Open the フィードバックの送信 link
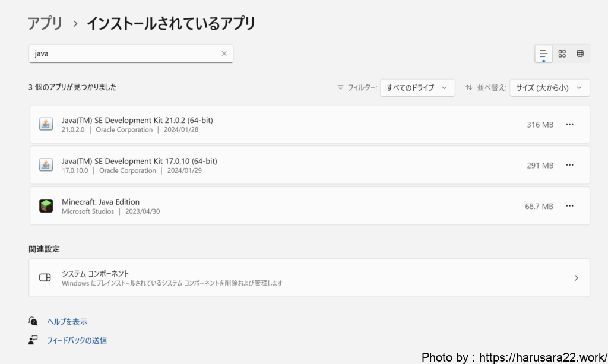This screenshot has height=364, width=608. coord(77,340)
